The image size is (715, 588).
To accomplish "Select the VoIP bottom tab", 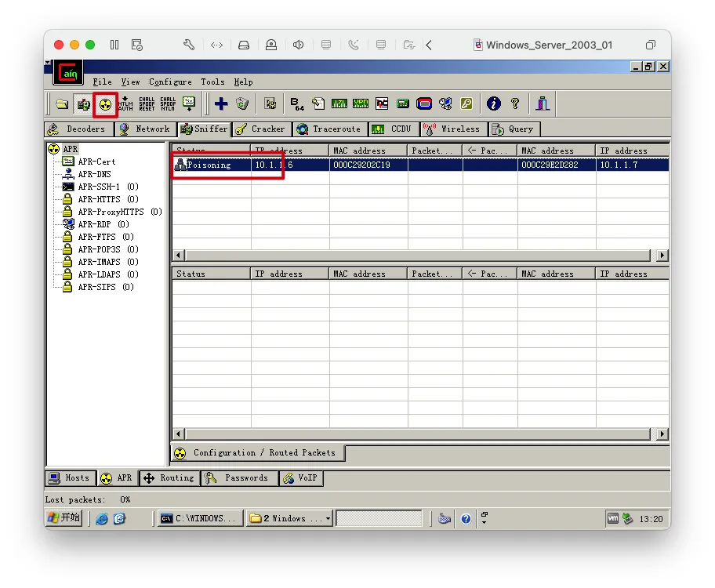I will click(x=301, y=478).
